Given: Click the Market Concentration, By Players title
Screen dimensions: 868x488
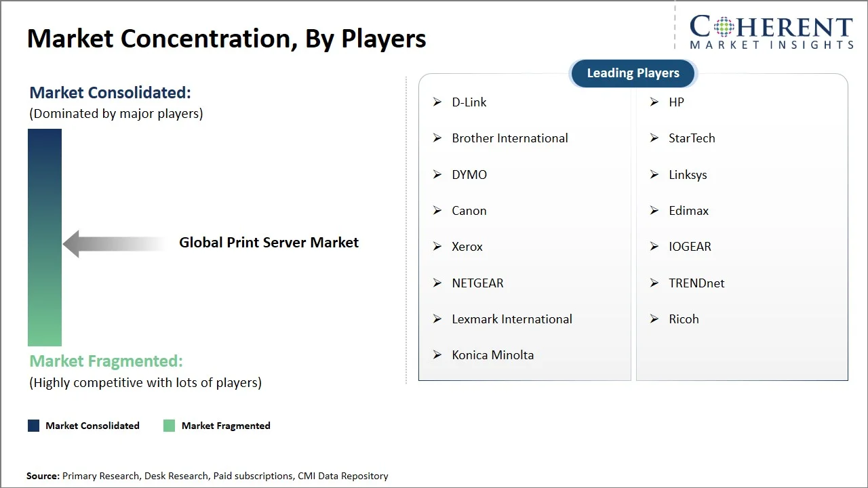Looking at the screenshot, I should click(226, 39).
